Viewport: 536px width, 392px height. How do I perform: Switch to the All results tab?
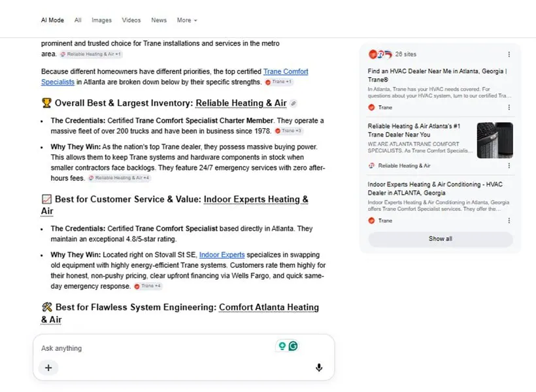point(78,20)
